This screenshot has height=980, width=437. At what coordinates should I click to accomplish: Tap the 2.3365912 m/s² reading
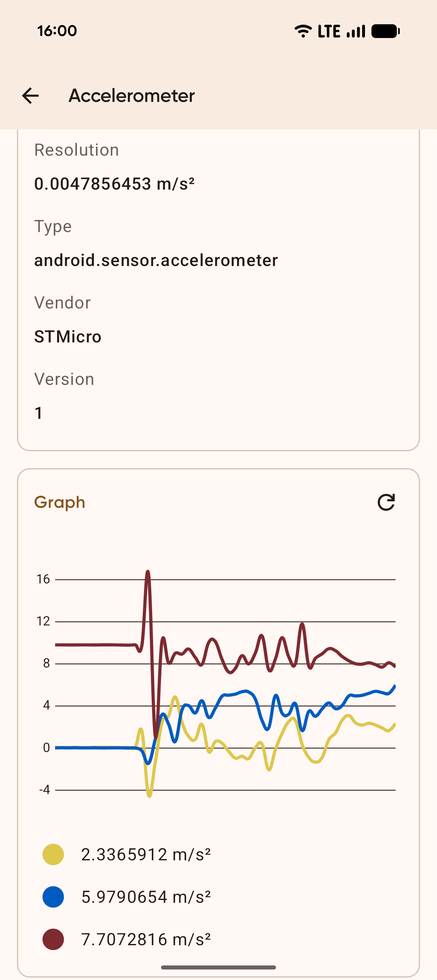coord(146,855)
